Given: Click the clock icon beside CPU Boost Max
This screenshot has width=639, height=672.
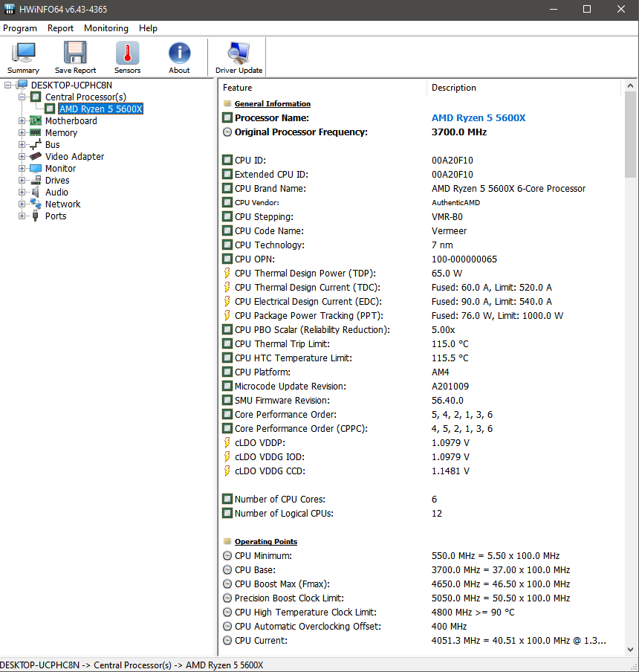Looking at the screenshot, I should pyautogui.click(x=227, y=584).
